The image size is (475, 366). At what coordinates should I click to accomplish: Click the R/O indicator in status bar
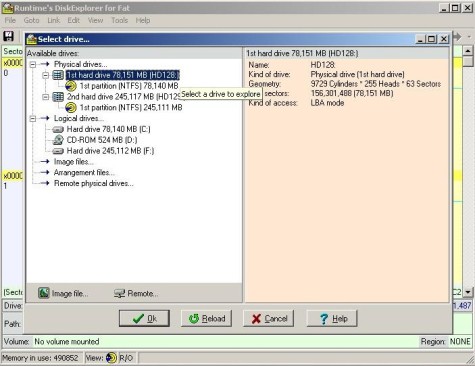pyautogui.click(x=126, y=358)
